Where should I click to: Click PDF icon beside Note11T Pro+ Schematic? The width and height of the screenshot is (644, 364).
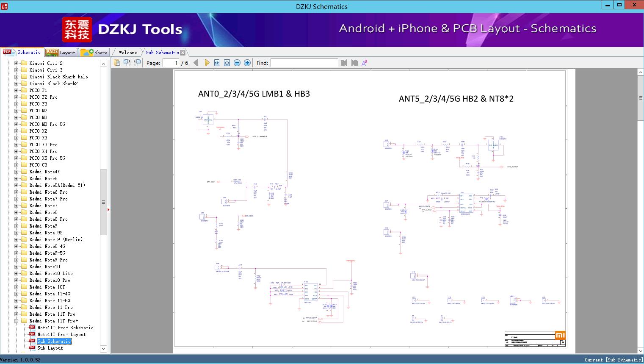pos(32,328)
